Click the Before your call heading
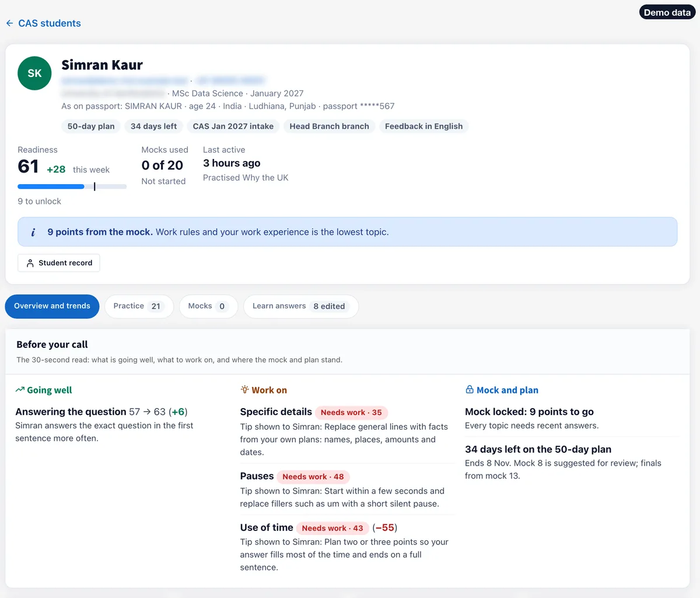700x598 pixels. (x=52, y=344)
